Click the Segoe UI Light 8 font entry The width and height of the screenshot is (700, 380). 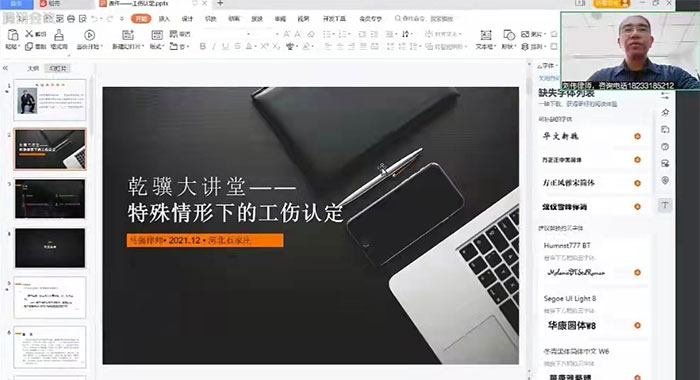570,298
